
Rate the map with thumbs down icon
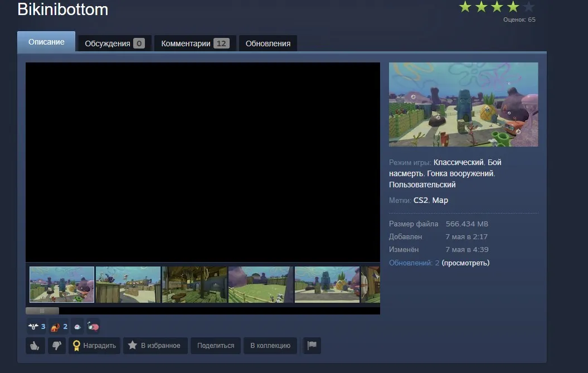click(x=57, y=345)
